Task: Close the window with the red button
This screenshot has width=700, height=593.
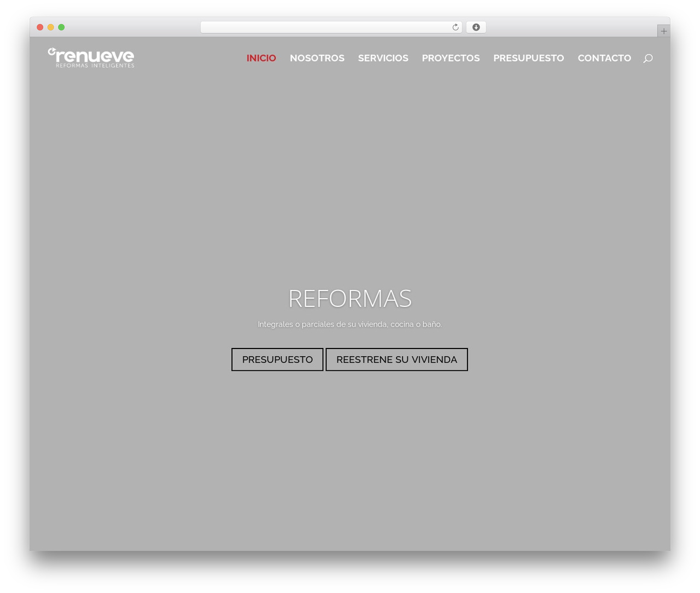Action: (40, 27)
